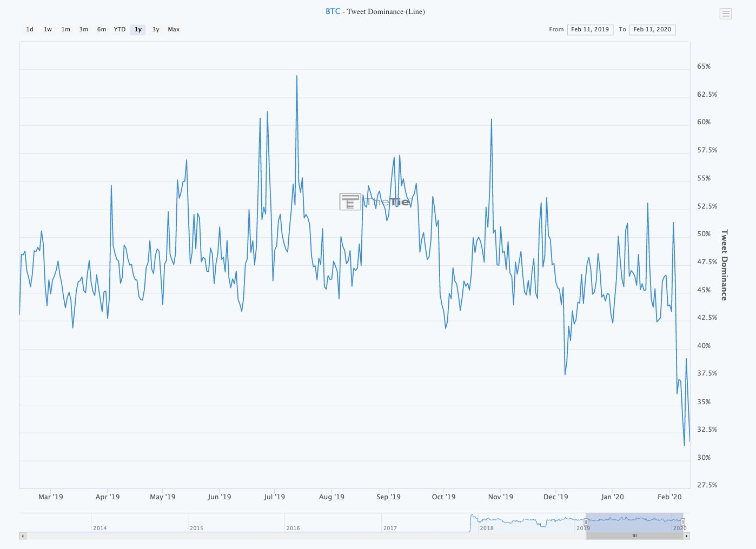The width and height of the screenshot is (756, 549).
Task: Click the Tweet Dominance axis title
Action: (725, 265)
